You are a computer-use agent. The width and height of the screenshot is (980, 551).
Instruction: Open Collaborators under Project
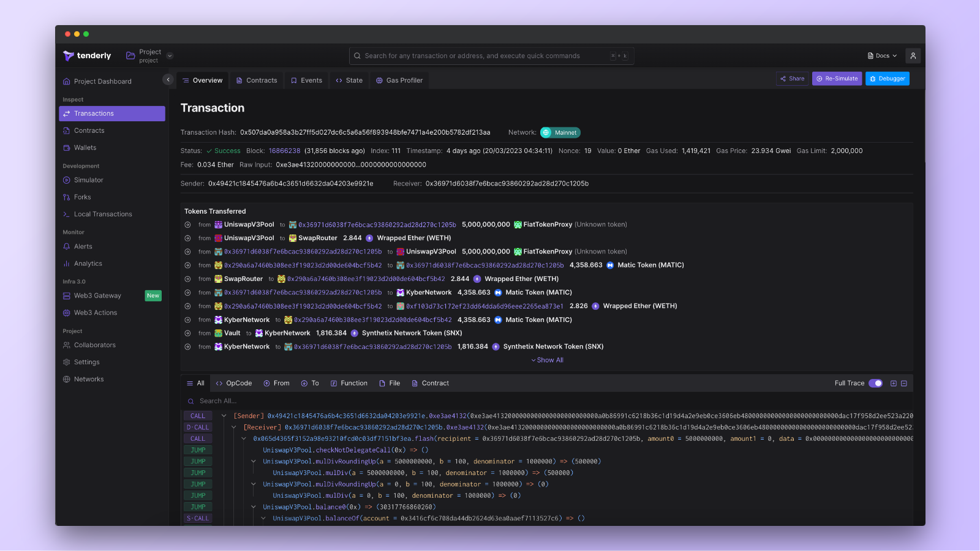94,345
